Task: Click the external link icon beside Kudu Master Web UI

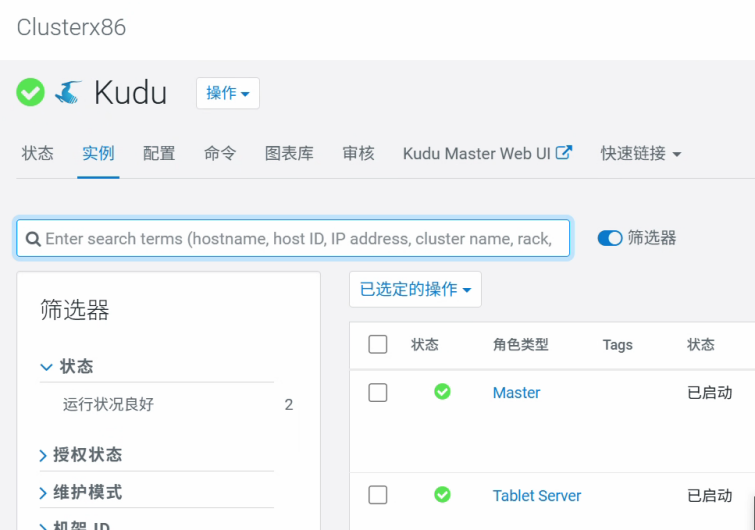Action: [x=564, y=153]
